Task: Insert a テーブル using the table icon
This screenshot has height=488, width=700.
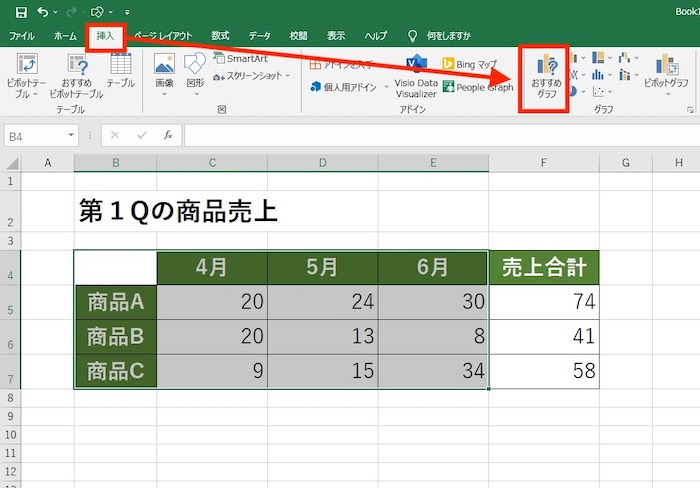Action: (121, 64)
